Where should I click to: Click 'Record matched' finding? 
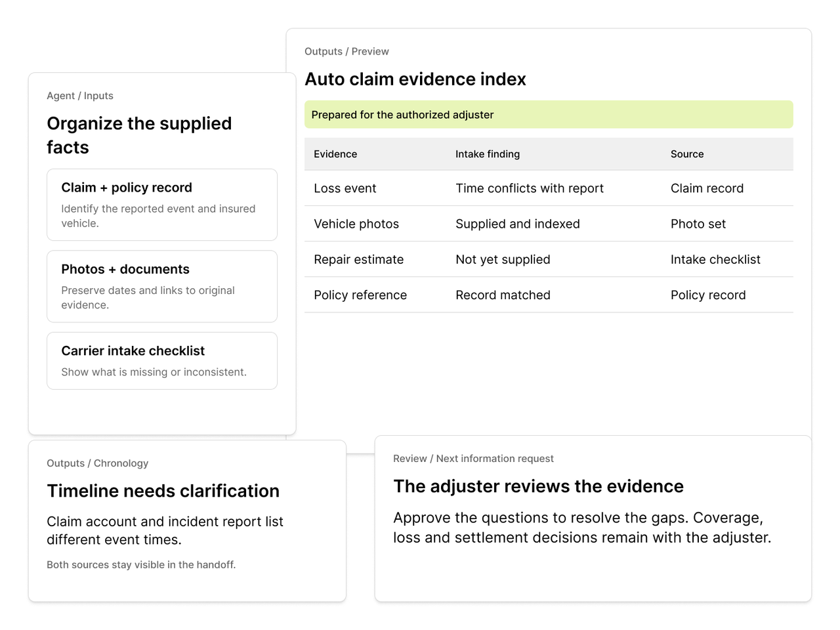click(x=503, y=295)
